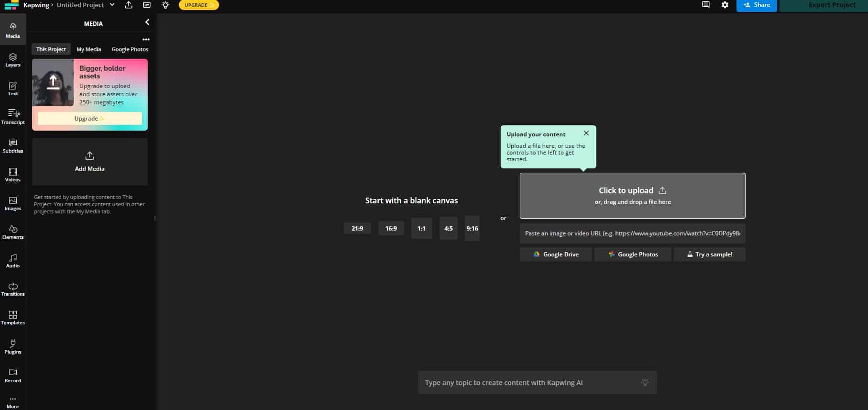Choose the 16:9 blank canvas
Viewport: 868px width, 410px height.
pos(391,228)
